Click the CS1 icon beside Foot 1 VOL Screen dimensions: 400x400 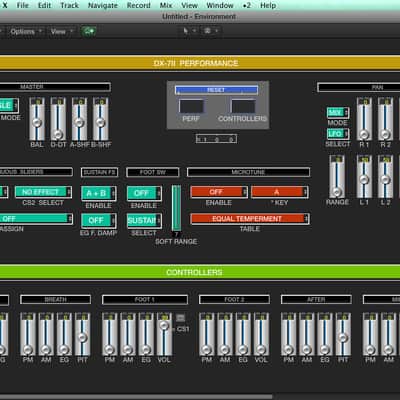point(180,318)
